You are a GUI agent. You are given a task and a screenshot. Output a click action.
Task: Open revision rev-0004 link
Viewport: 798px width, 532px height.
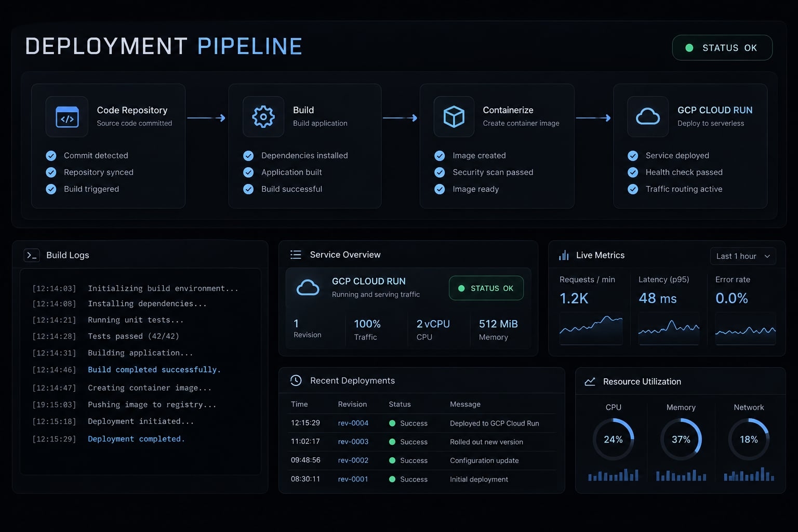tap(353, 423)
